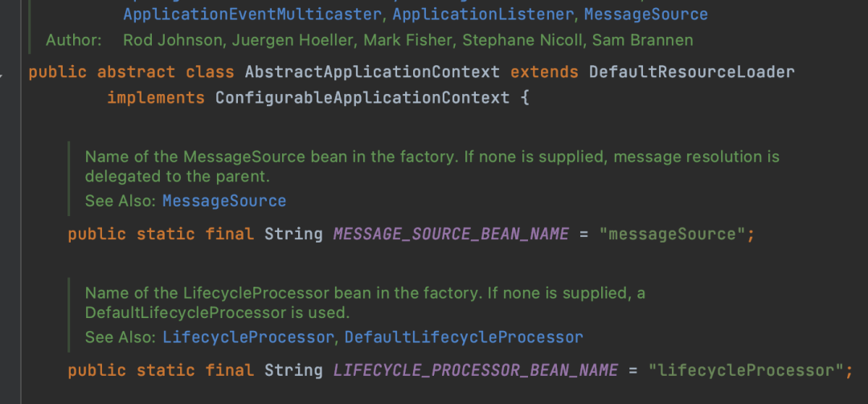Image resolution: width=868 pixels, height=404 pixels.
Task: Click String type before MESSAGE_SOURCE_BEAN_NAME
Action: point(293,234)
